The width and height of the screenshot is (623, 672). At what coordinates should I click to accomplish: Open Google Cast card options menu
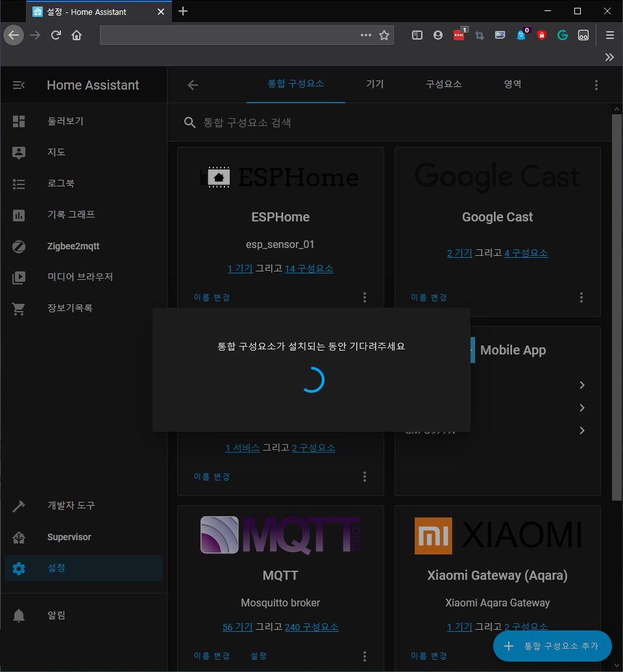(x=581, y=297)
